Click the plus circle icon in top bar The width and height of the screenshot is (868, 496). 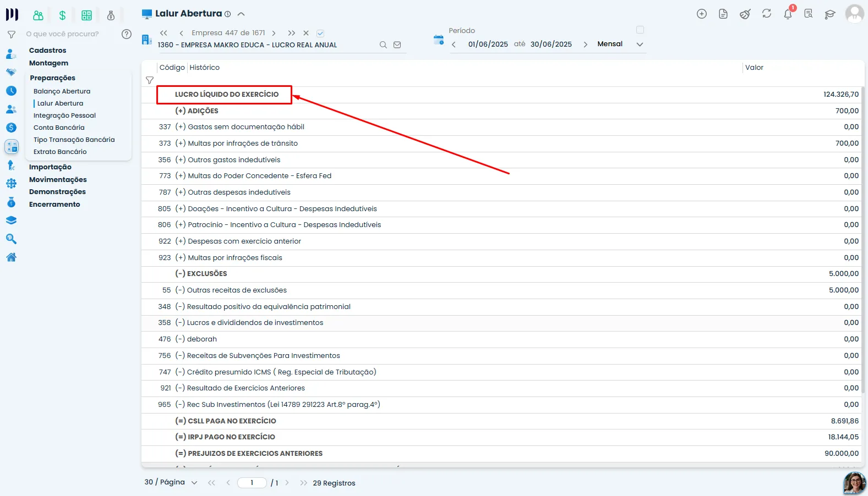click(701, 14)
